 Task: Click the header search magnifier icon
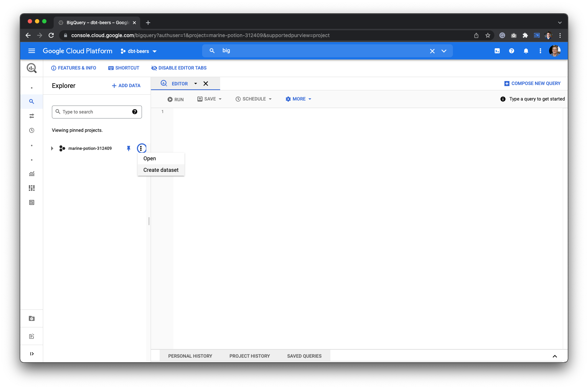[x=212, y=51]
